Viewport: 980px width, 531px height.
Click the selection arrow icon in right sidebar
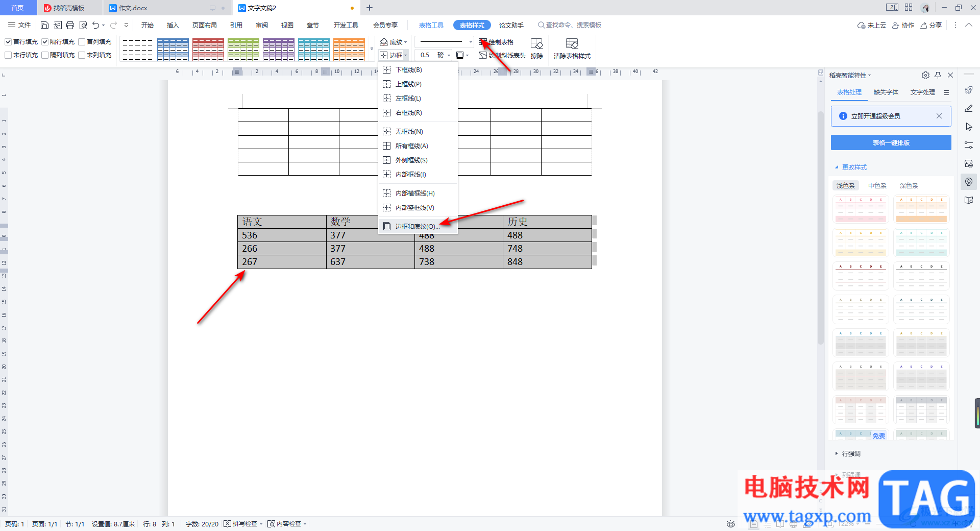[969, 127]
